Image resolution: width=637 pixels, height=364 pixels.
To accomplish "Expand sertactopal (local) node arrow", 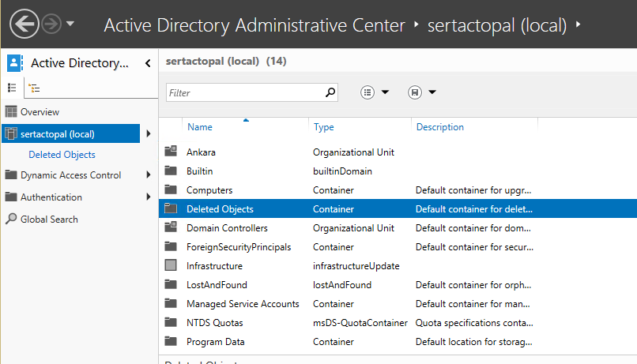I will 149,134.
